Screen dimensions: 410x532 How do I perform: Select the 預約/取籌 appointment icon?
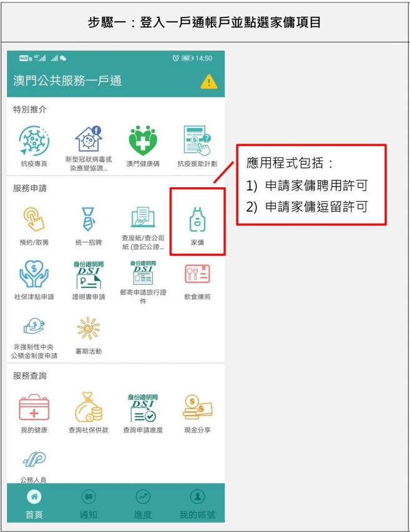pyautogui.click(x=34, y=220)
